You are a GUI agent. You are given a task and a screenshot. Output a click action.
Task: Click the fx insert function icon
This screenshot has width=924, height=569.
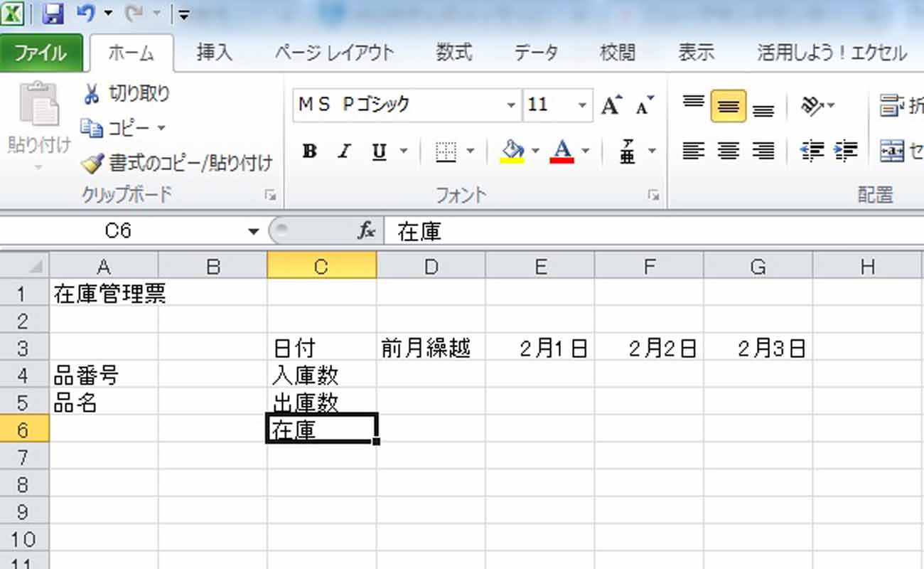click(366, 230)
